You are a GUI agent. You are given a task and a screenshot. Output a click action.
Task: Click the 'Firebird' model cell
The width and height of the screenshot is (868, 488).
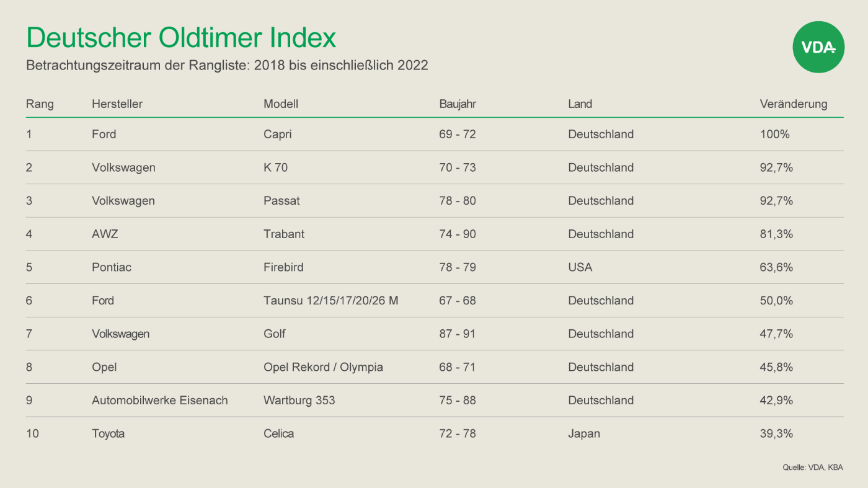283,267
